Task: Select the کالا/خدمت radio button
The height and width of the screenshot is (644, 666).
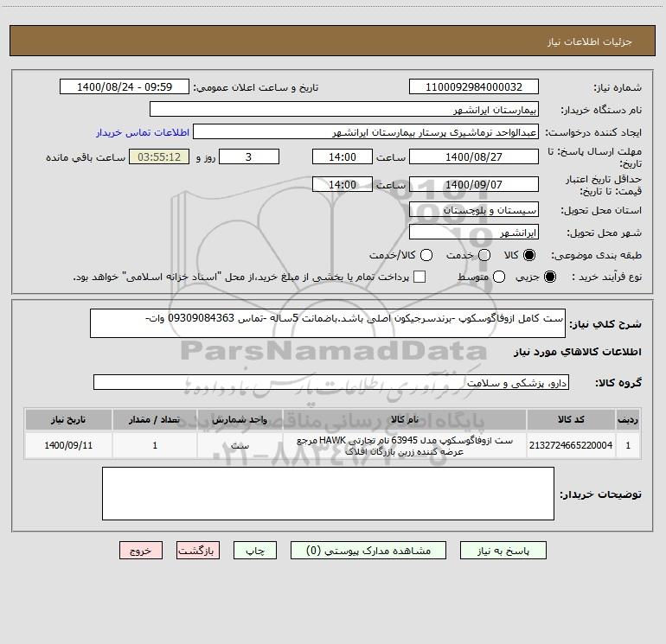Action: point(426,255)
